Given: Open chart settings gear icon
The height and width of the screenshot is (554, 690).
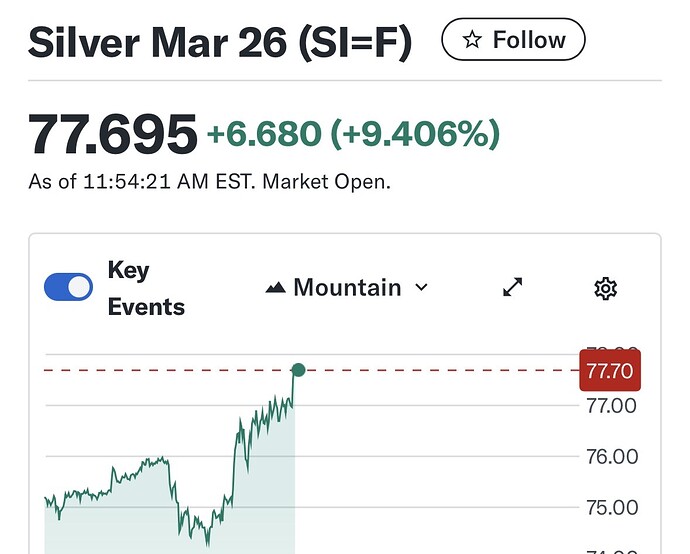Looking at the screenshot, I should click(x=605, y=289).
